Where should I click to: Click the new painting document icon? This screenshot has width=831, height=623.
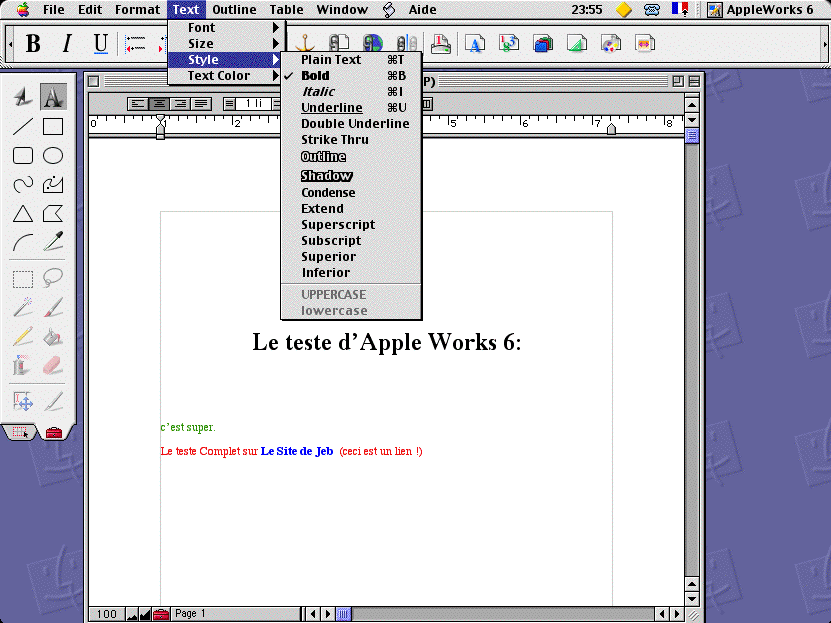pyautogui.click(x=611, y=44)
